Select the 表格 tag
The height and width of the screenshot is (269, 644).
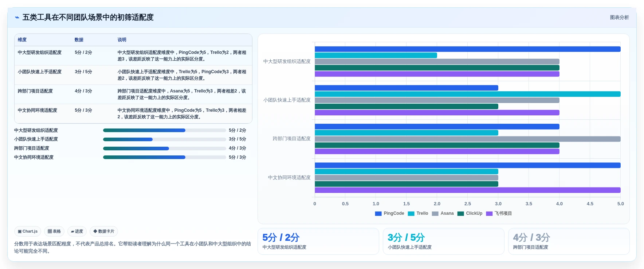54,231
